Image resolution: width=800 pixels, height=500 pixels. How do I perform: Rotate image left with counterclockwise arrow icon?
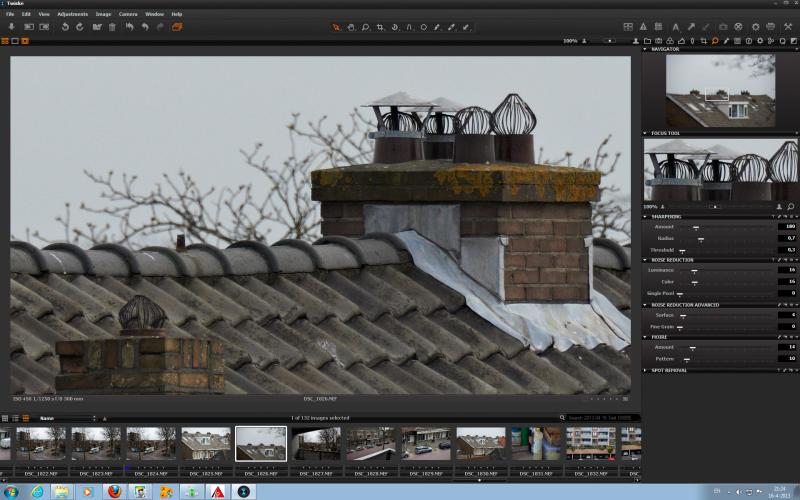[x=65, y=27]
